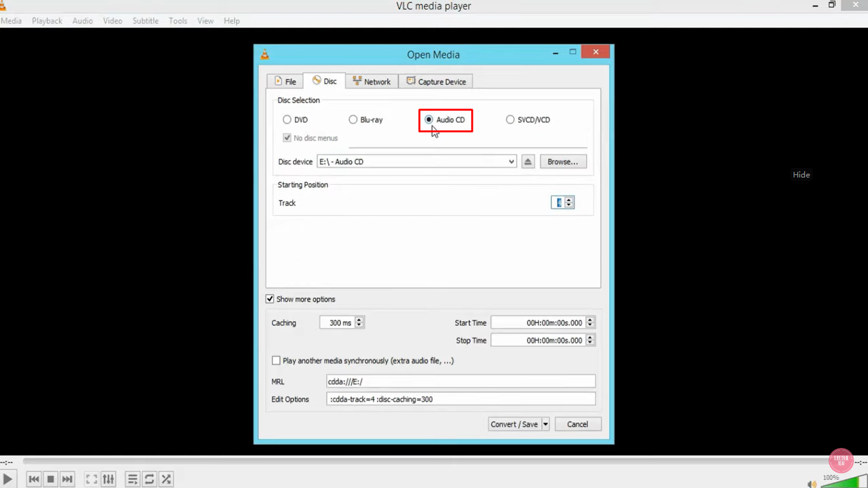Toggle loop repeat mode

tap(149, 479)
